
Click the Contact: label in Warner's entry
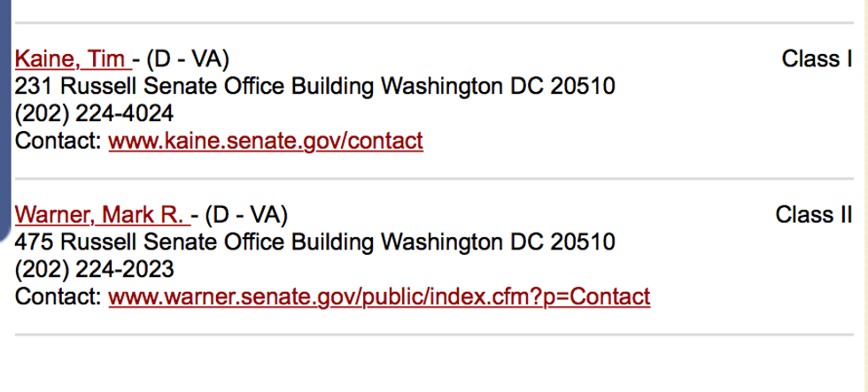point(58,296)
